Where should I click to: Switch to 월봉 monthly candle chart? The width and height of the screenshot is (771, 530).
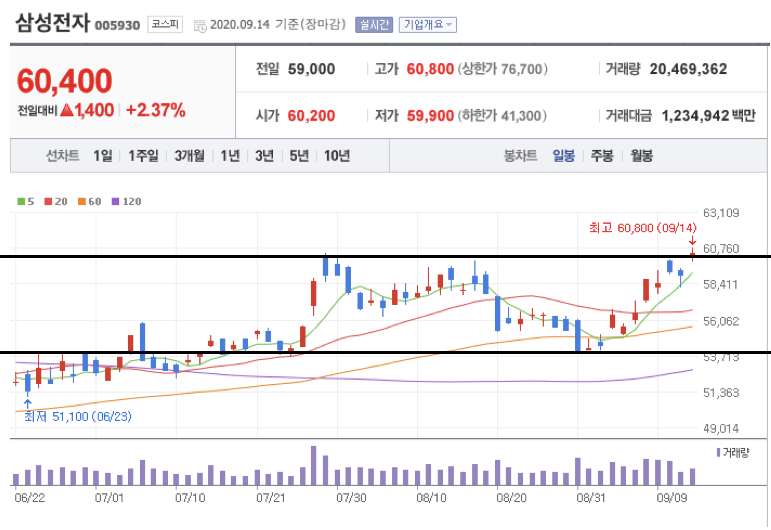tap(642, 156)
